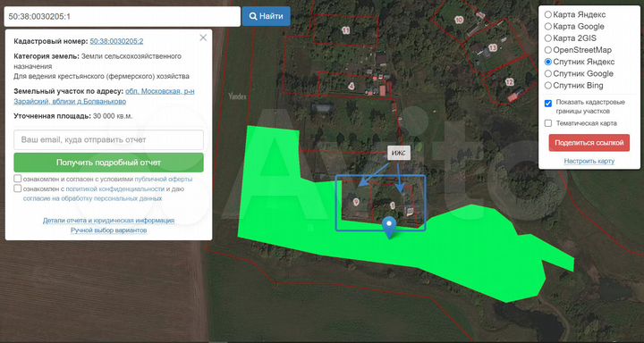Click the blue location pin marker
This screenshot has width=644, height=343.
coord(389,228)
